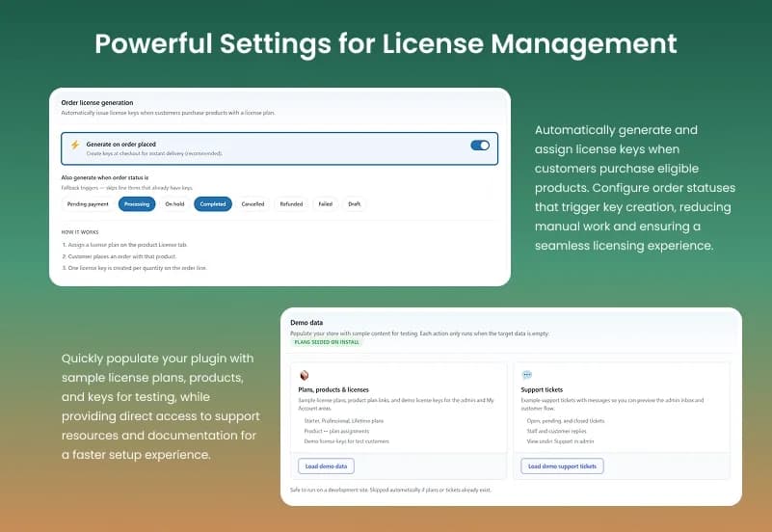Viewport: 772px width, 532px height.
Task: Click 'Create keys at checkout for instant delivery' text
Action: [154, 153]
